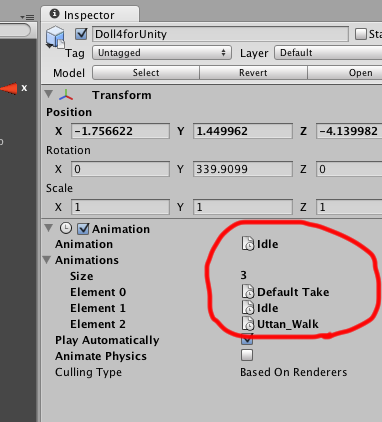Click the Element 0 label

click(x=98, y=292)
